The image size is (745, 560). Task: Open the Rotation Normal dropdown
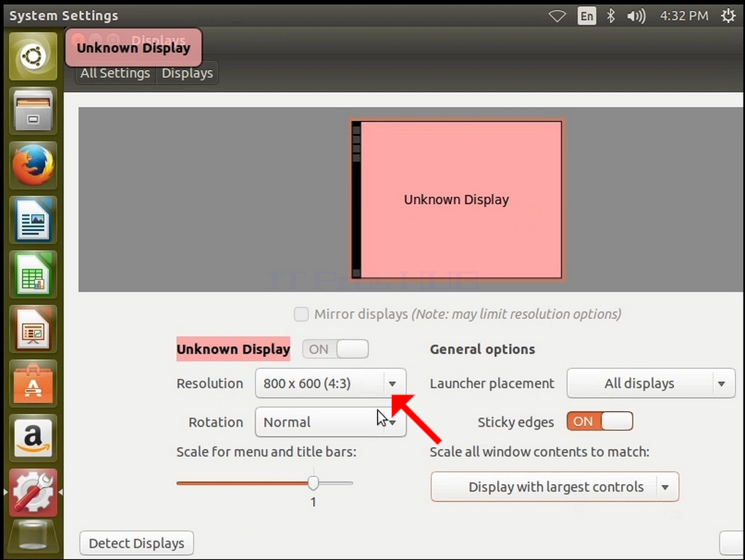click(331, 421)
